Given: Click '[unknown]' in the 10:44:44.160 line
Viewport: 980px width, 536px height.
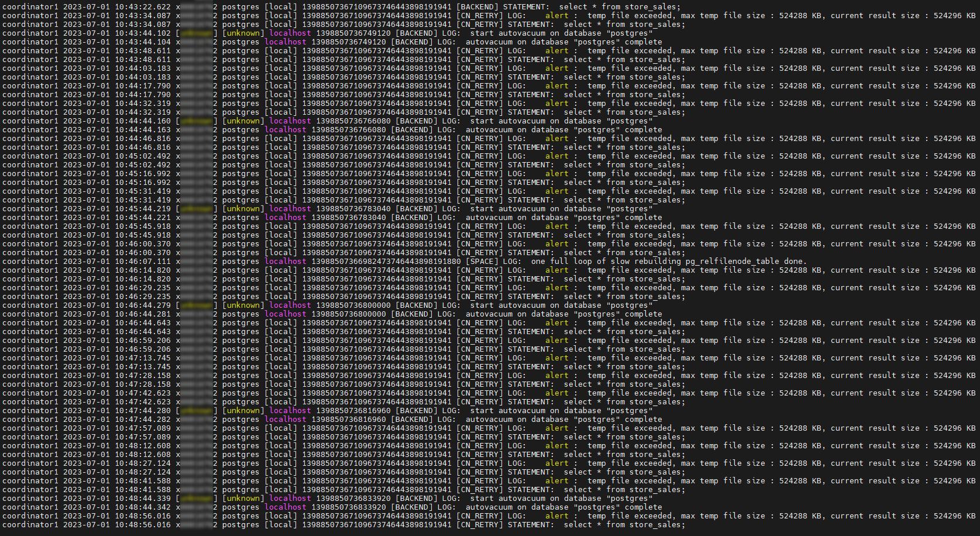Looking at the screenshot, I should point(243,121).
